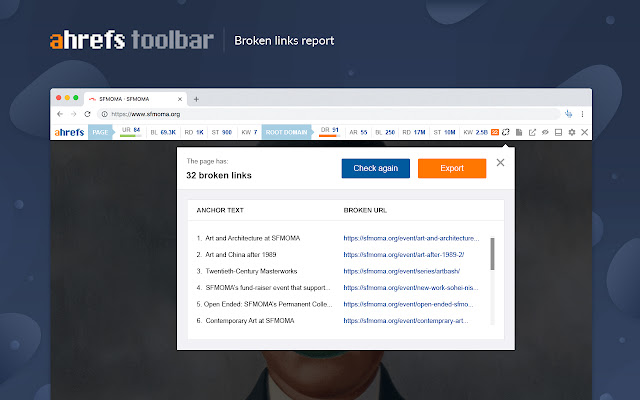Click the DR 91 domain rating metric
This screenshot has width=640, height=400.
tap(329, 131)
